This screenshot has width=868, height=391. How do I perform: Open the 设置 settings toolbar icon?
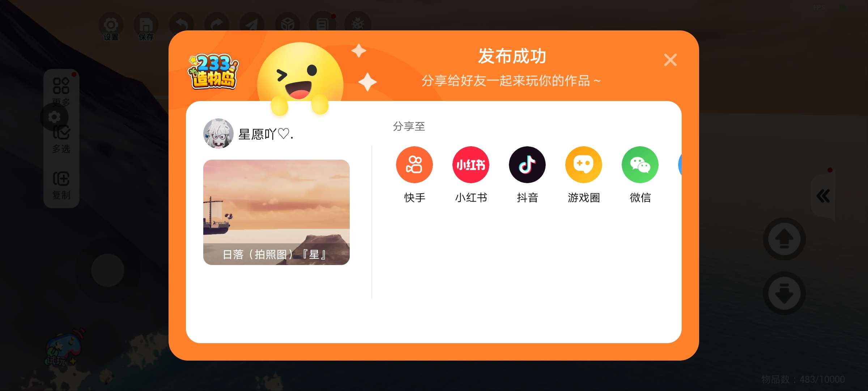pyautogui.click(x=111, y=27)
